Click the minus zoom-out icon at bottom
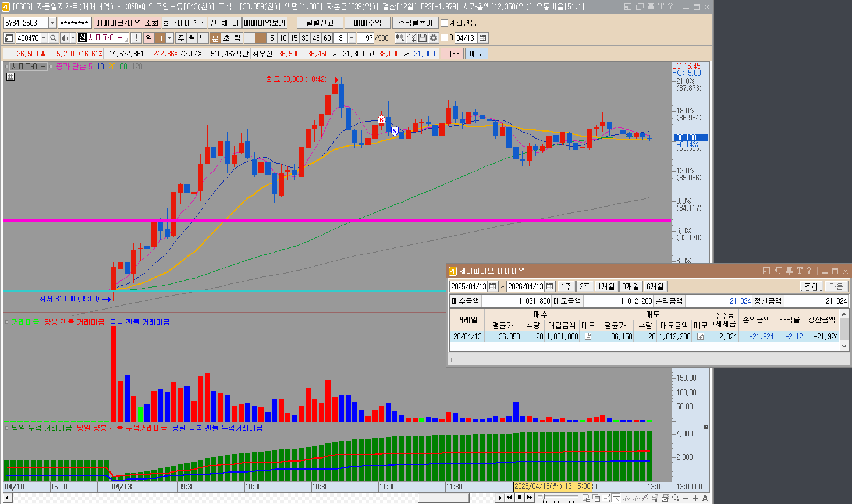Viewport: 852px width, 504px height. pyautogui.click(x=686, y=498)
